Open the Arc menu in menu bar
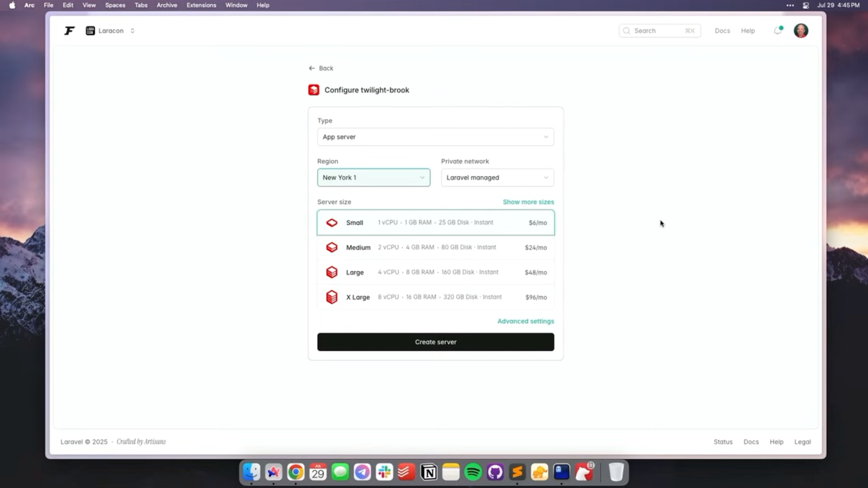 [29, 5]
